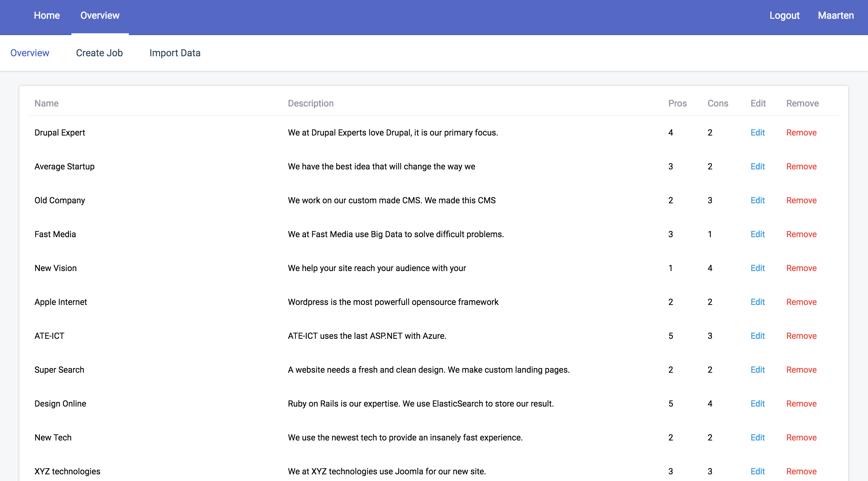
Task: Switch to the Import Data tab
Action: pyautogui.click(x=175, y=53)
